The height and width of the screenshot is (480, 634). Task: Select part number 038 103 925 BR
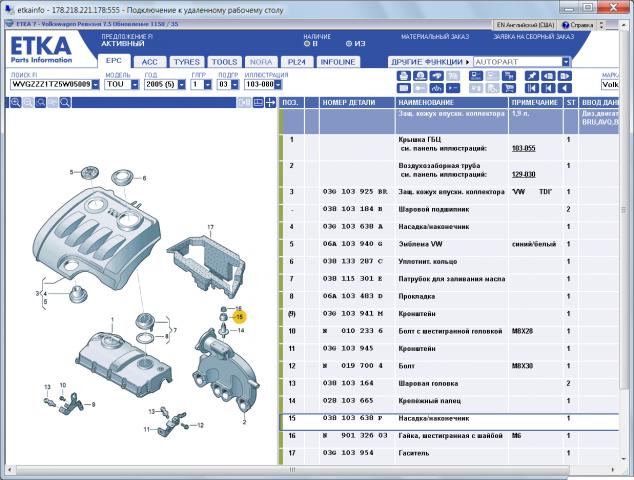(355, 192)
